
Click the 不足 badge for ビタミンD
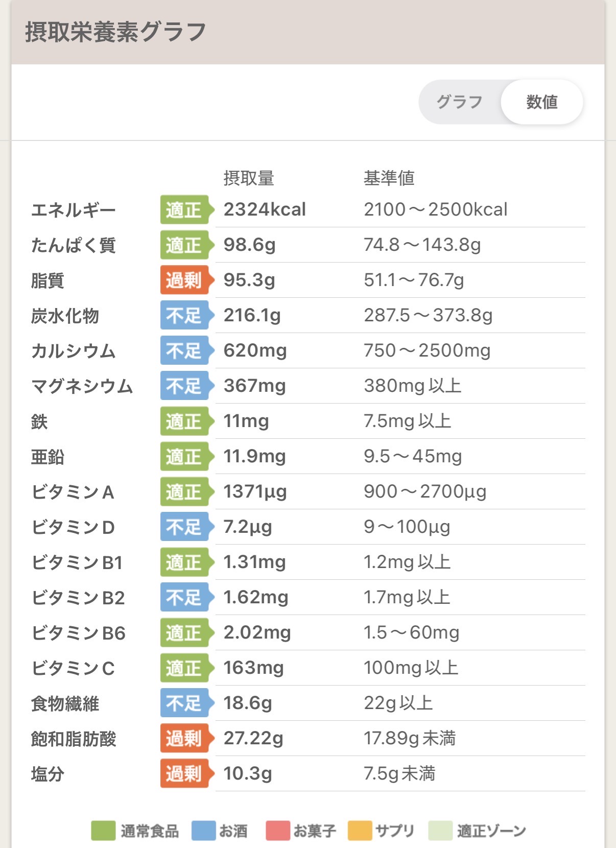click(184, 527)
